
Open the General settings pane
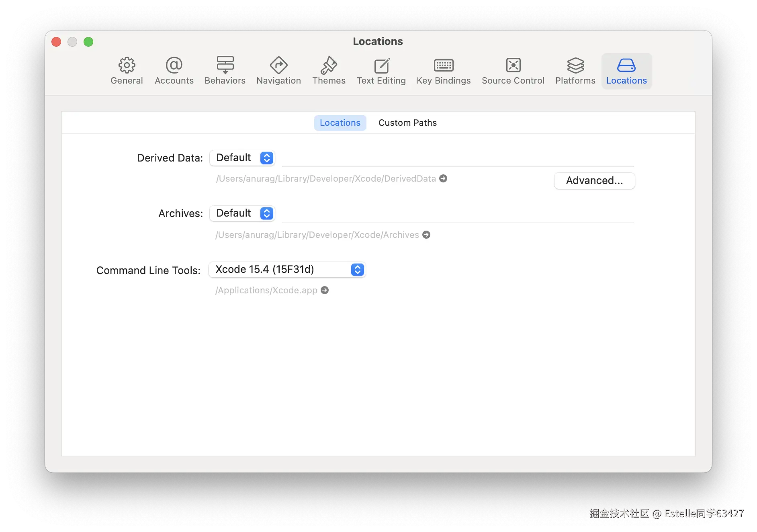(127, 70)
